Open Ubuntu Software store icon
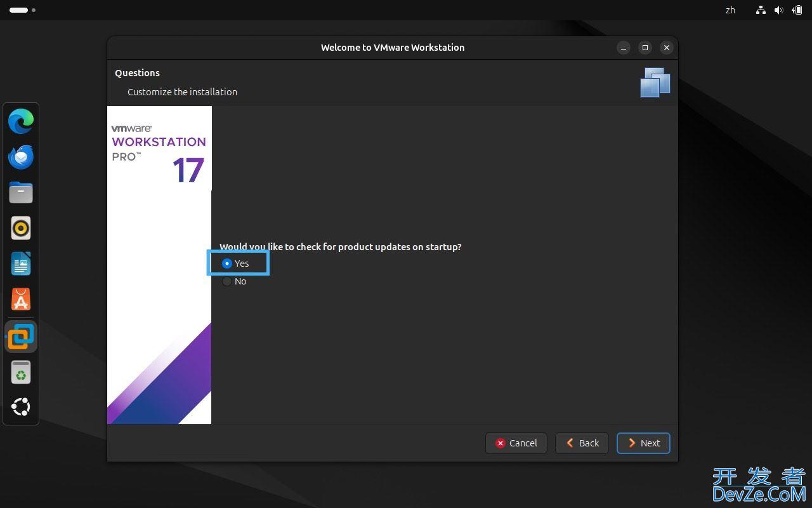 [21, 299]
